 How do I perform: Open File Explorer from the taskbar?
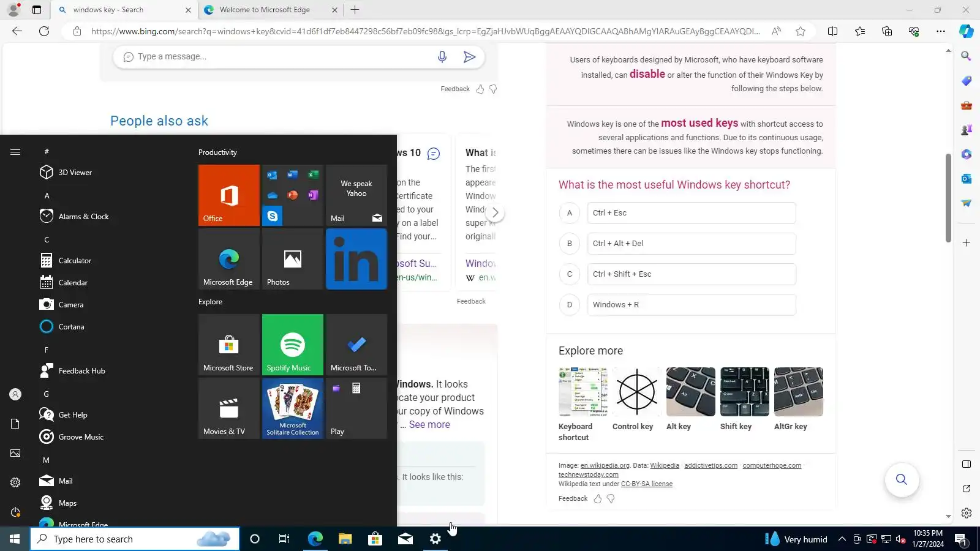pos(345,539)
